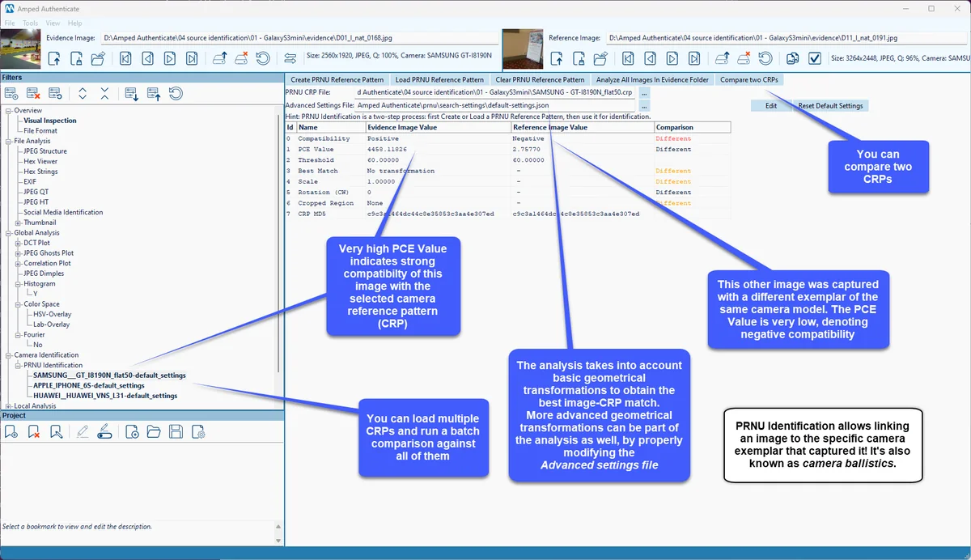
Task: Collapse the File Analysis tree node
Action: point(8,141)
